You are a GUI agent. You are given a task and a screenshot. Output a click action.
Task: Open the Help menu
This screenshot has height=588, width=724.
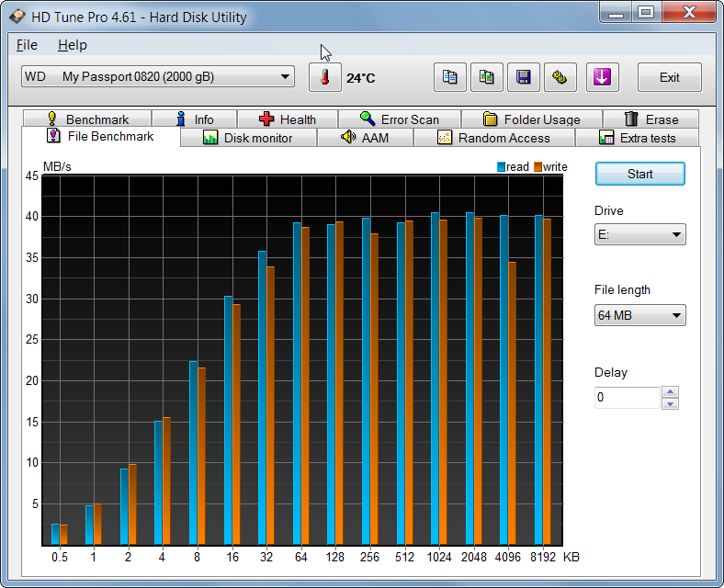[x=73, y=45]
